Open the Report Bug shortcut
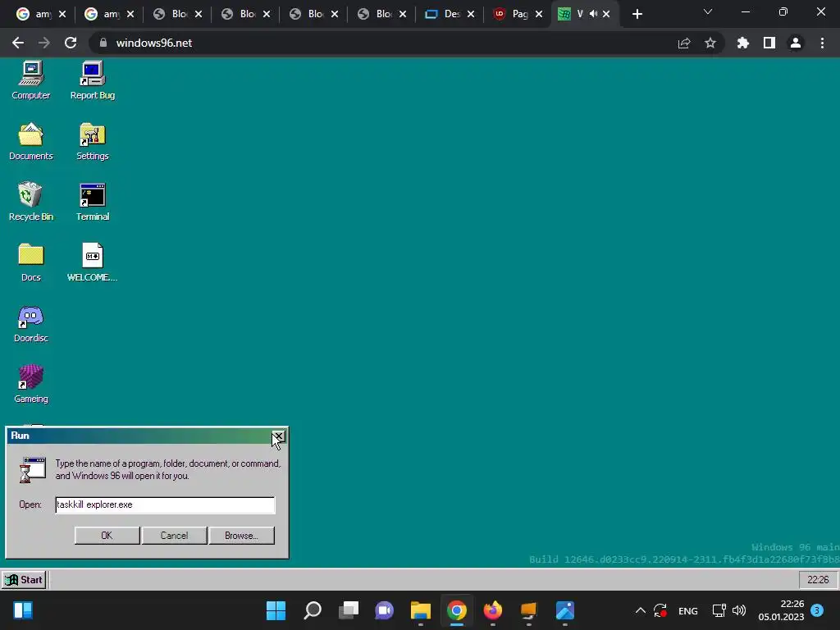 point(92,80)
